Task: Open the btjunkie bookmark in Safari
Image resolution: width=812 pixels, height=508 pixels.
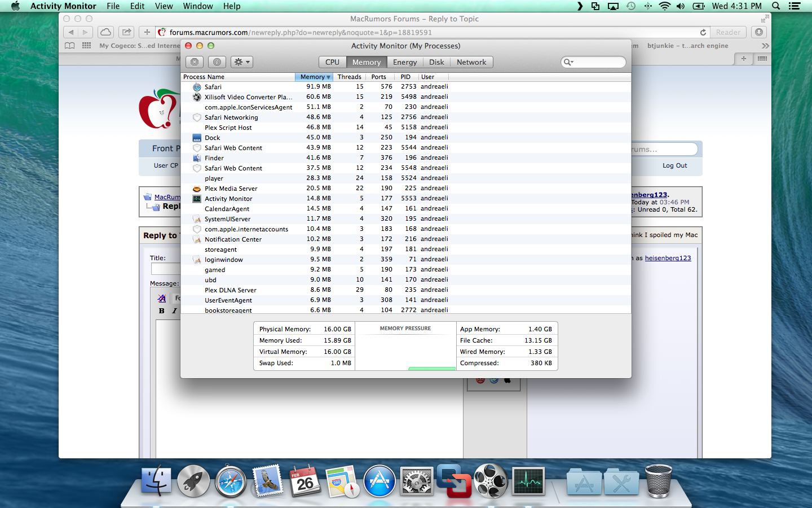Action: click(687, 46)
